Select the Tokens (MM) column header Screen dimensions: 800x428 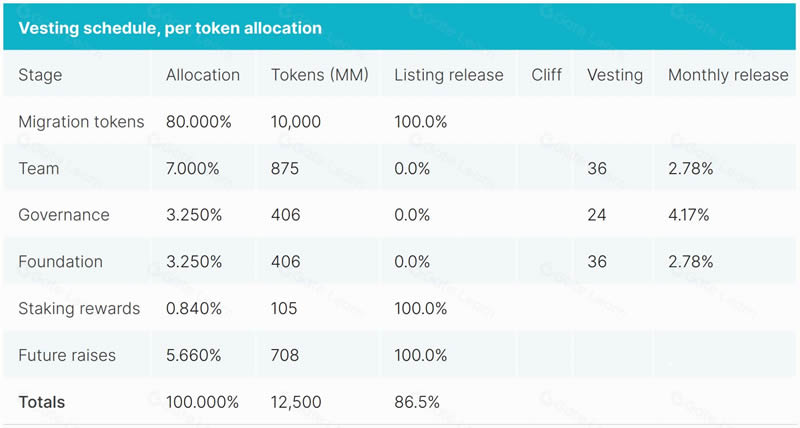tap(320, 75)
